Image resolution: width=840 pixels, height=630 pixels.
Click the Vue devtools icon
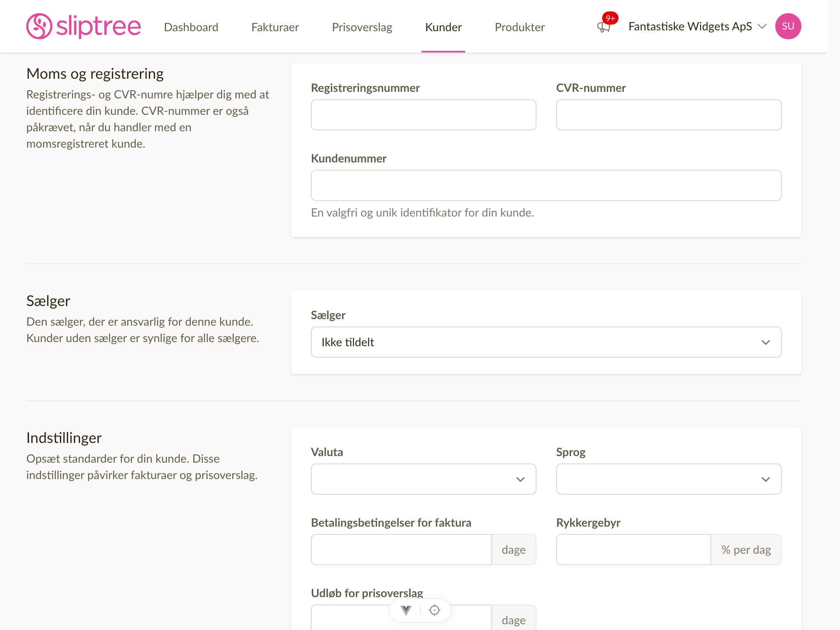click(406, 610)
